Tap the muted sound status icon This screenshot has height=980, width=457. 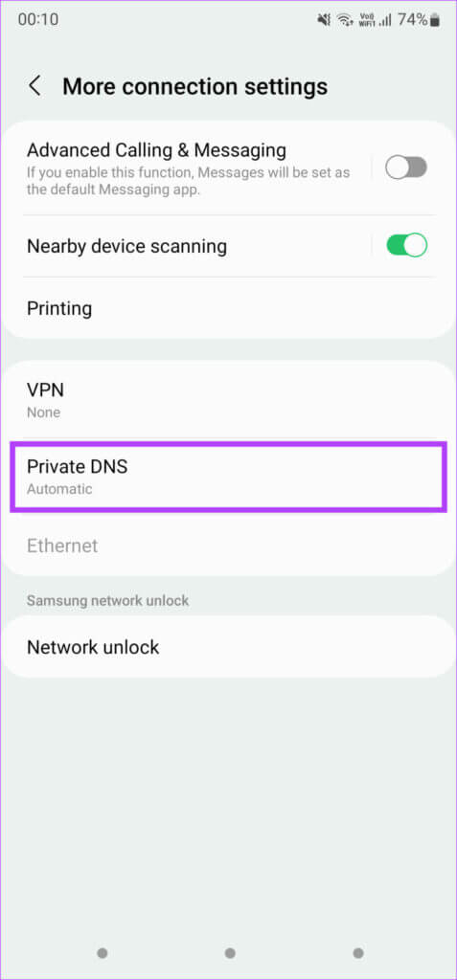324,20
